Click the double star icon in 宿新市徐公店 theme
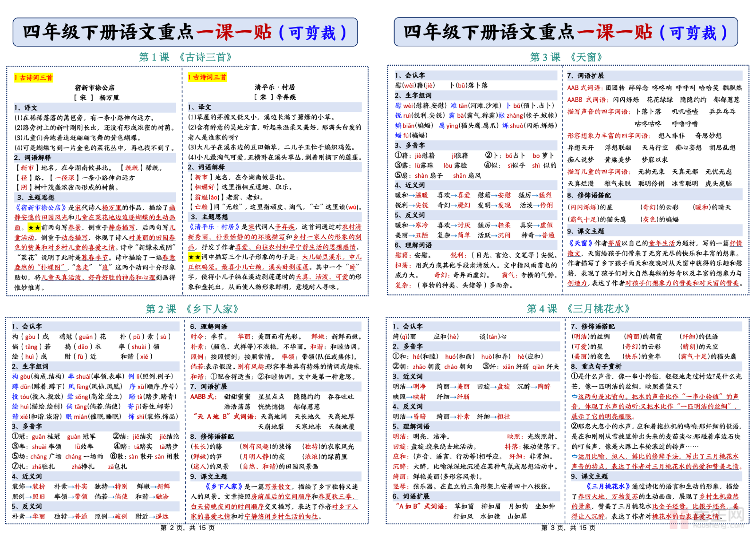The width and height of the screenshot is (756, 538). point(34,227)
